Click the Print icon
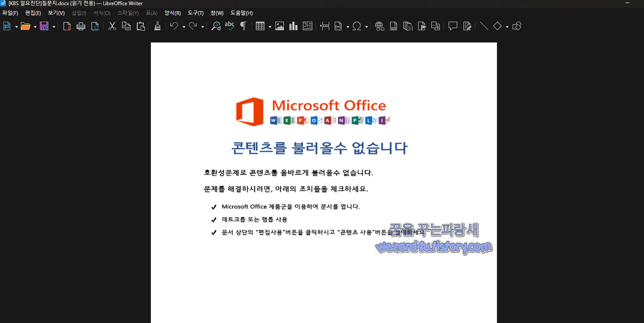 tap(81, 26)
